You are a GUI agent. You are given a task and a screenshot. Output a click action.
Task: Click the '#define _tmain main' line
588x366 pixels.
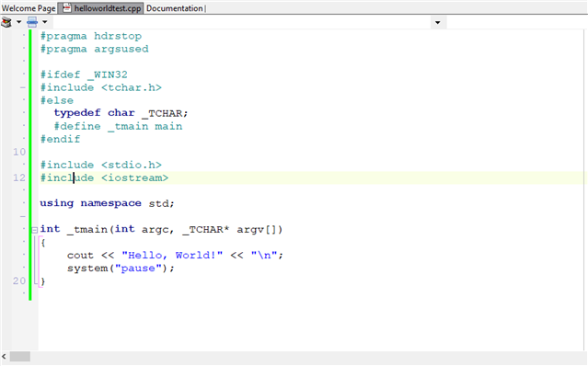[x=118, y=126]
